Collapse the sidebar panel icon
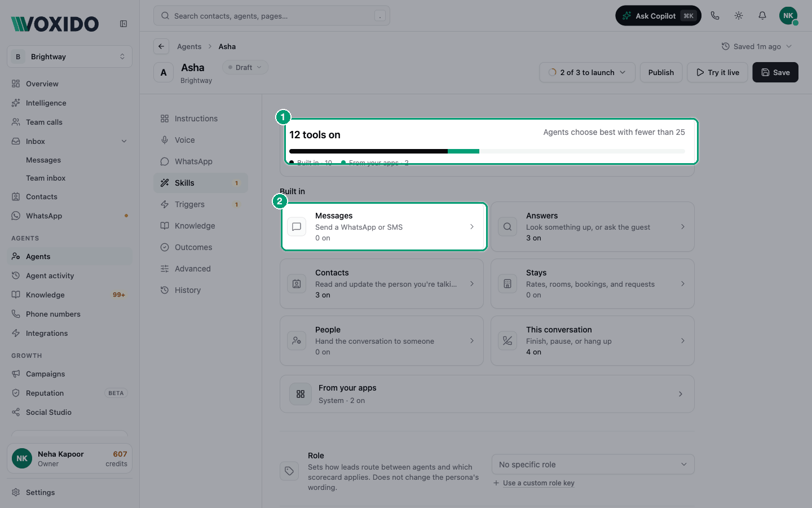Viewport: 812px width, 508px height. (123, 24)
